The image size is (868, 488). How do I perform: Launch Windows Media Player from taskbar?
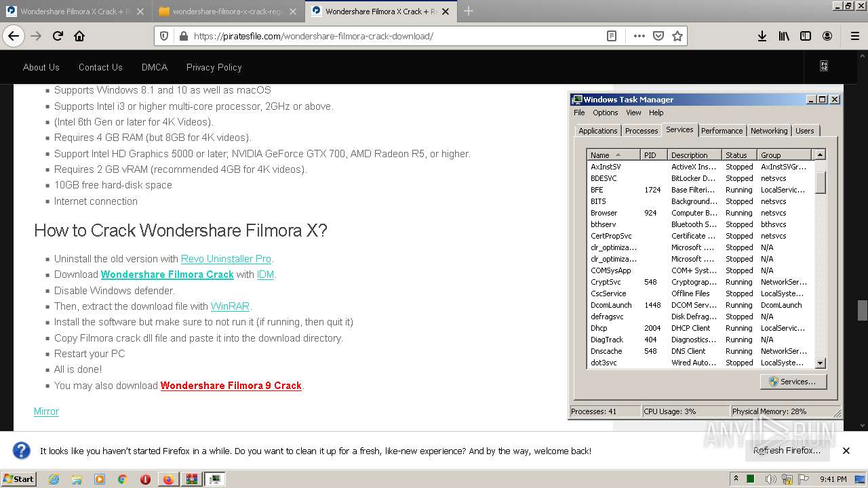(x=100, y=479)
